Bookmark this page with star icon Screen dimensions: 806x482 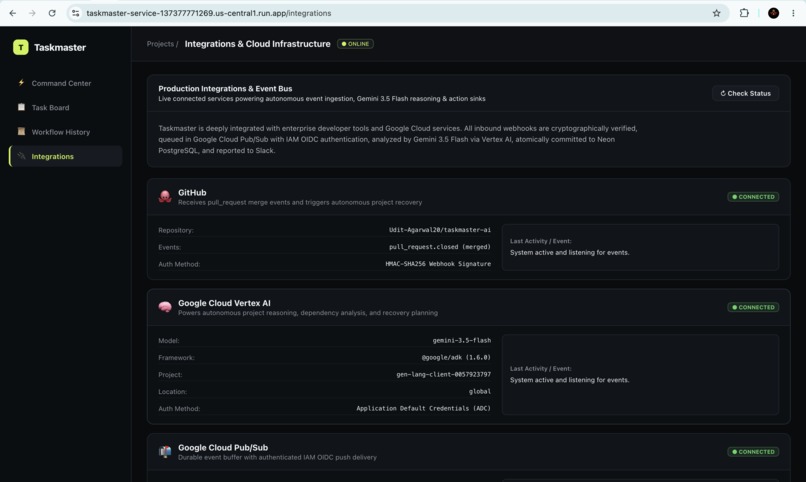(716, 13)
